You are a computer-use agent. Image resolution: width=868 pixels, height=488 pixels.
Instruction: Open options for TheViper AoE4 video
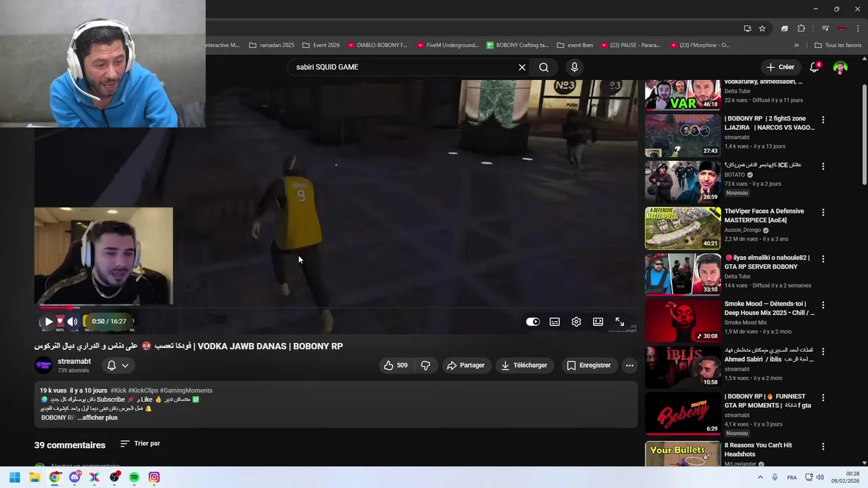(x=823, y=212)
